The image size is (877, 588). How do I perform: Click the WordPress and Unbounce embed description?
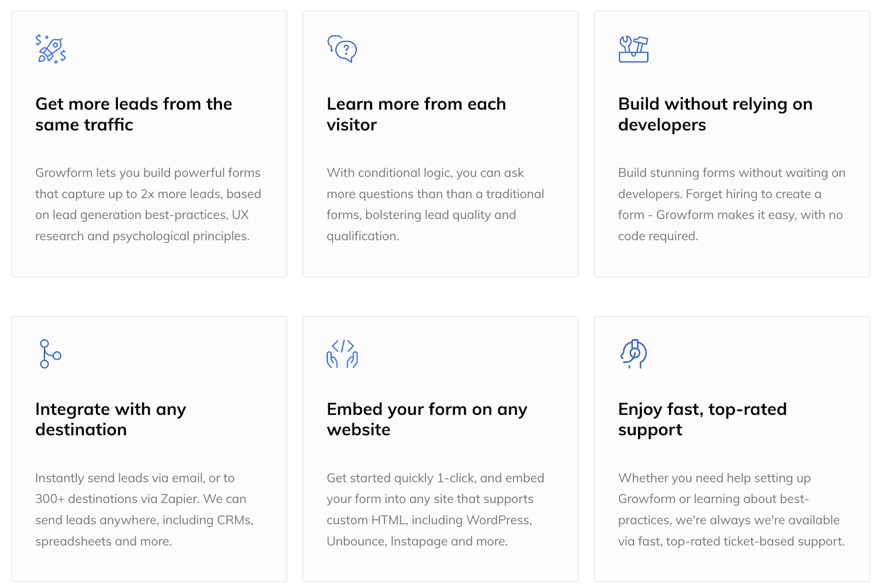[435, 510]
